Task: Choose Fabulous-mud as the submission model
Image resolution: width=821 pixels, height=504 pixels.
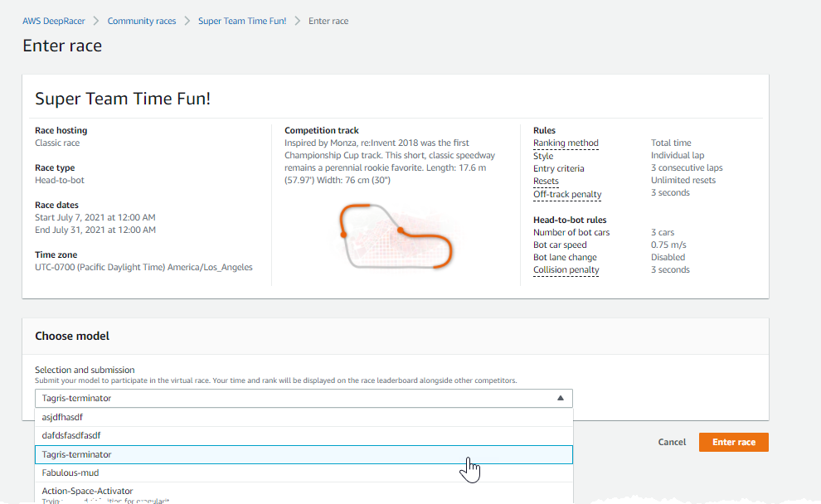Action: [x=71, y=472]
